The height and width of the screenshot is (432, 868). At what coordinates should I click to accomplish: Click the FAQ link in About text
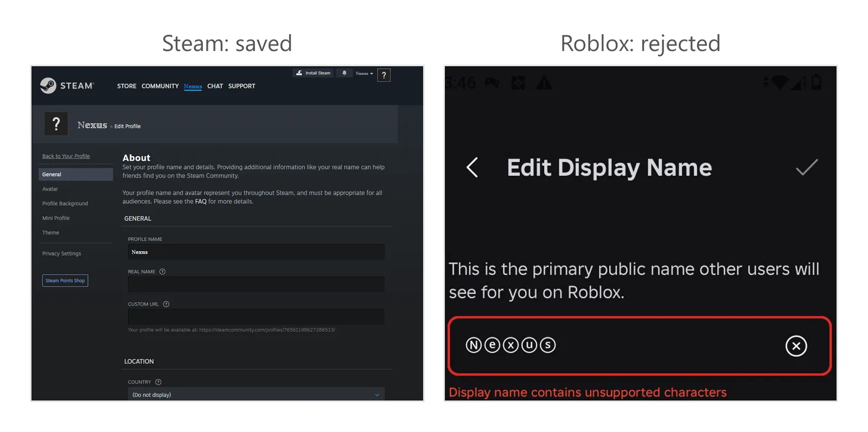click(201, 201)
